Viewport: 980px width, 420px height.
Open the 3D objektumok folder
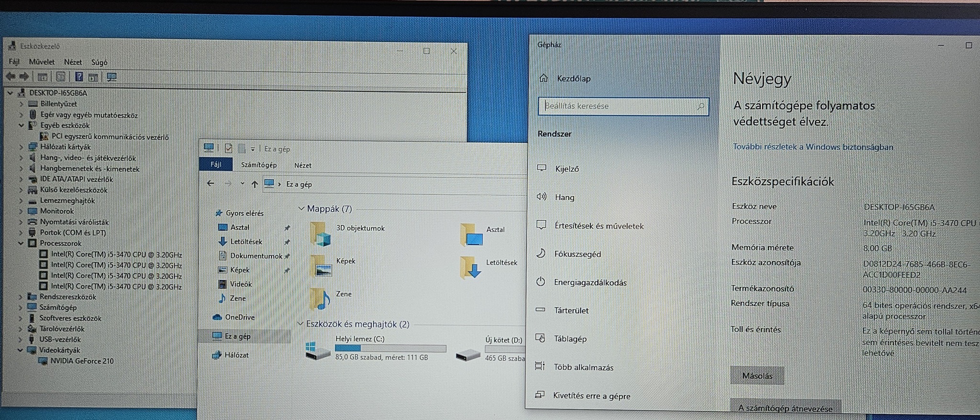[x=321, y=233]
